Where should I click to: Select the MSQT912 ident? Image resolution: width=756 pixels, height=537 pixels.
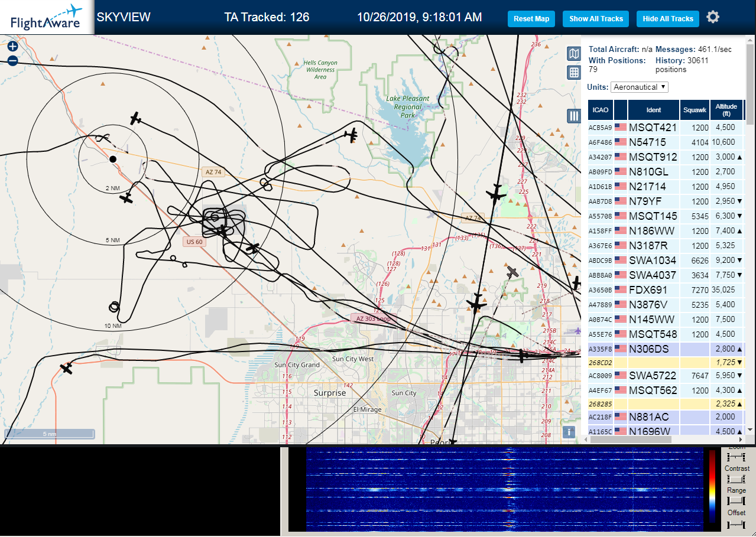coord(653,157)
